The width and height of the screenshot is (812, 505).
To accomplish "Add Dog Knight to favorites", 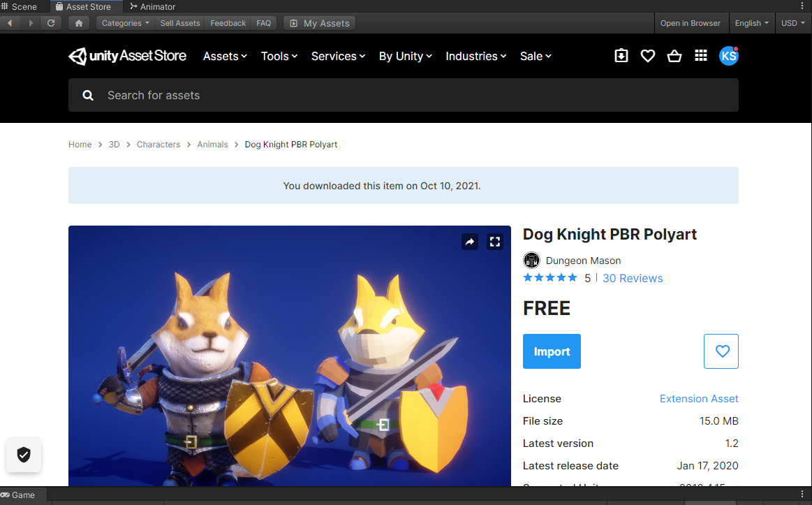I will click(x=721, y=351).
